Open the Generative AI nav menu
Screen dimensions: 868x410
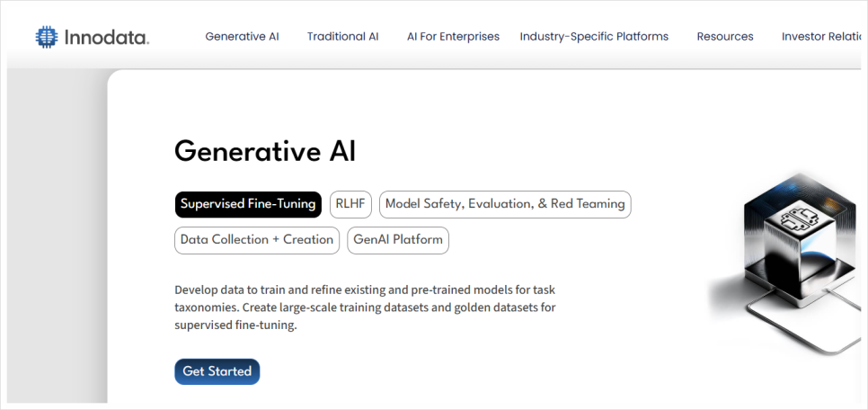click(242, 37)
